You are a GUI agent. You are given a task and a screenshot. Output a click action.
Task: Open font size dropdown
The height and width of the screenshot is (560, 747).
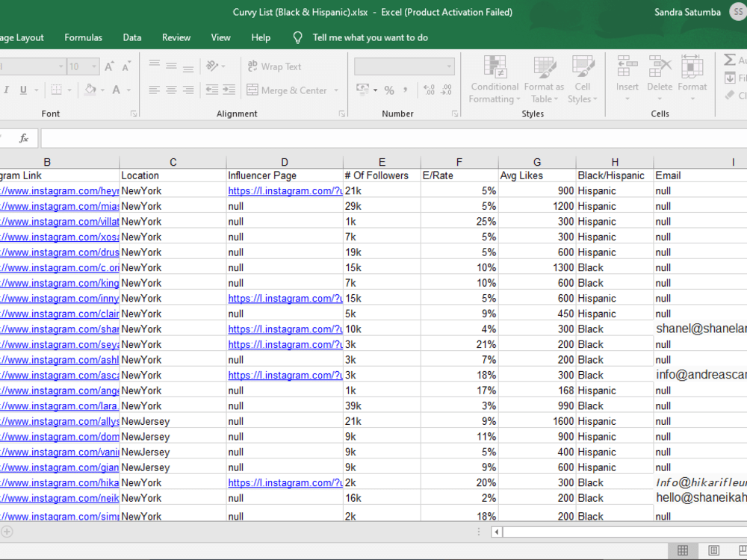click(x=94, y=66)
